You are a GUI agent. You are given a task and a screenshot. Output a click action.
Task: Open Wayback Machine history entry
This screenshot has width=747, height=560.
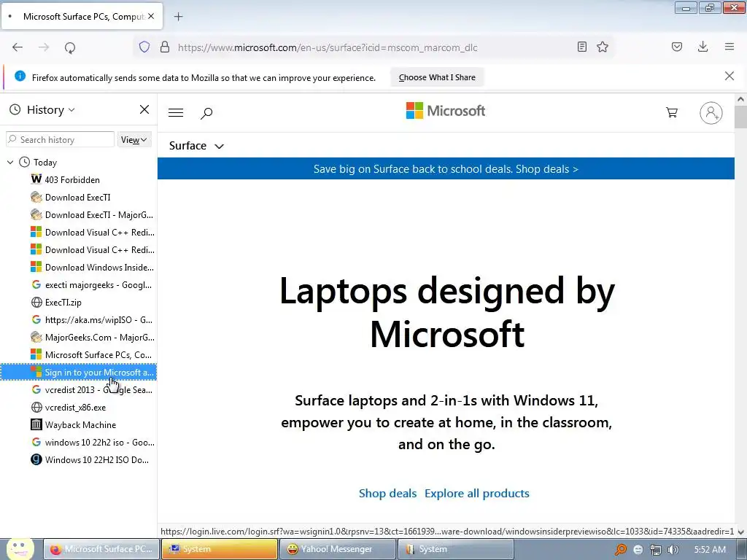[78, 425]
